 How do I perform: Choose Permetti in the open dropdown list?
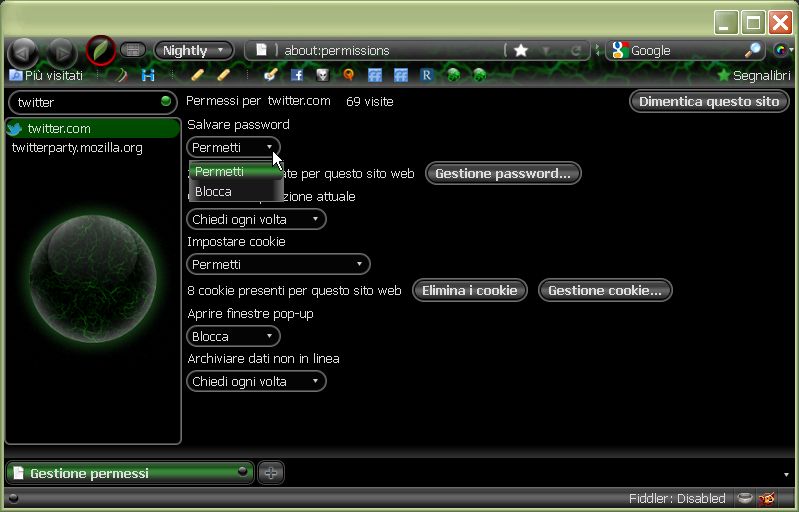(x=236, y=172)
